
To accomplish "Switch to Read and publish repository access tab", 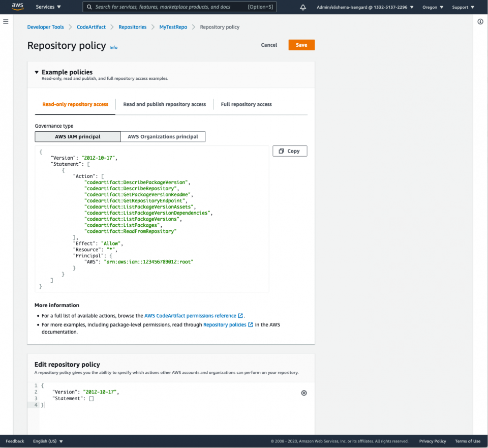I will point(164,104).
